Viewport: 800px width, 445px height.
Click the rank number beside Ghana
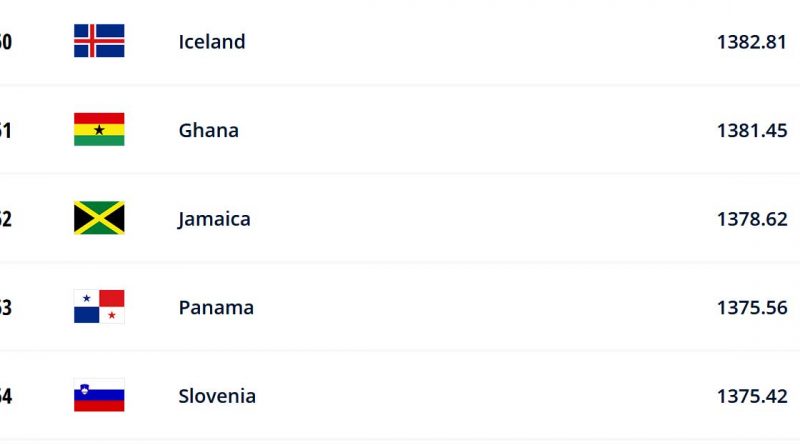6,131
